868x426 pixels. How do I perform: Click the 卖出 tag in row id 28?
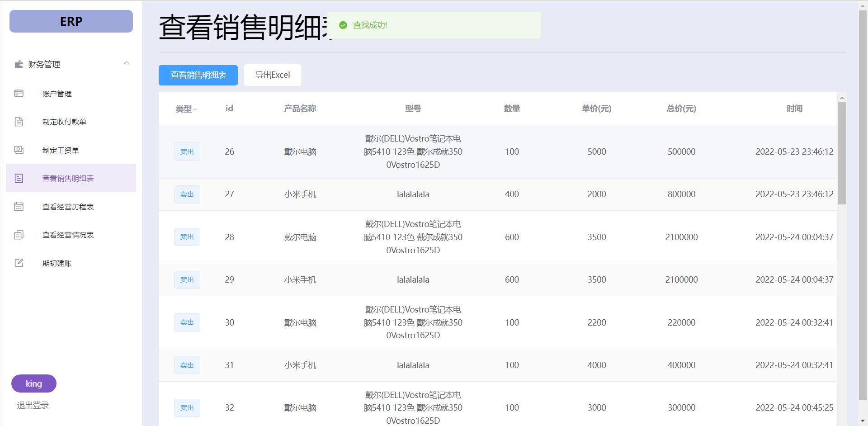(x=187, y=237)
